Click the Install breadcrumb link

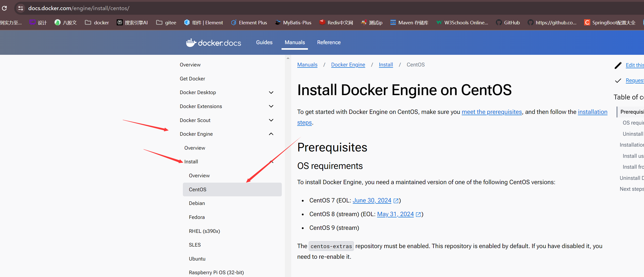(x=386, y=65)
